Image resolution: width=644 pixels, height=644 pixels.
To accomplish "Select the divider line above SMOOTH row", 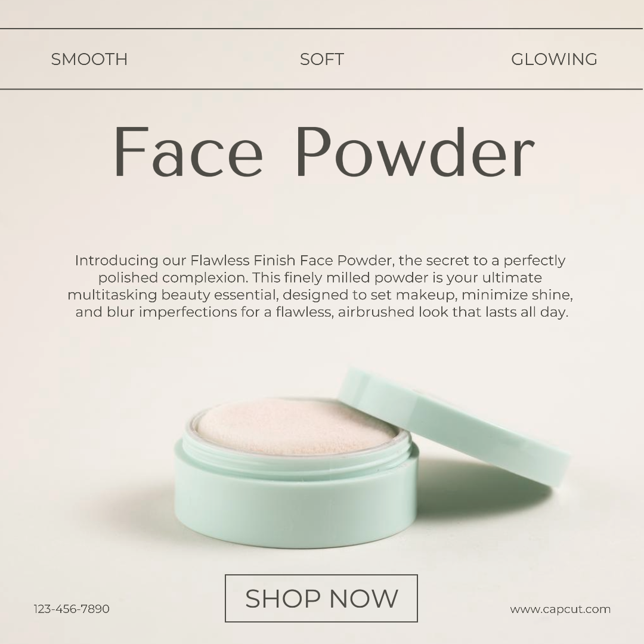I will click(321, 29).
